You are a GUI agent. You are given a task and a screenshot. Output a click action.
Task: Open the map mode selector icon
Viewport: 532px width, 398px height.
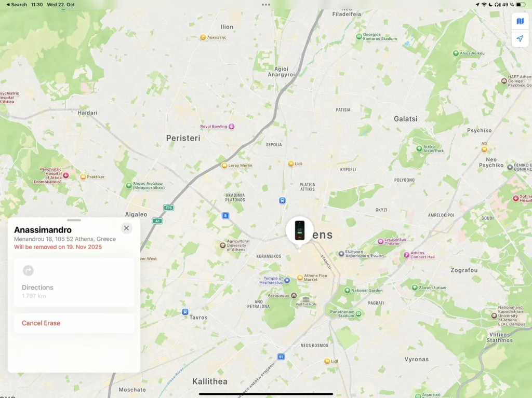[x=520, y=21]
